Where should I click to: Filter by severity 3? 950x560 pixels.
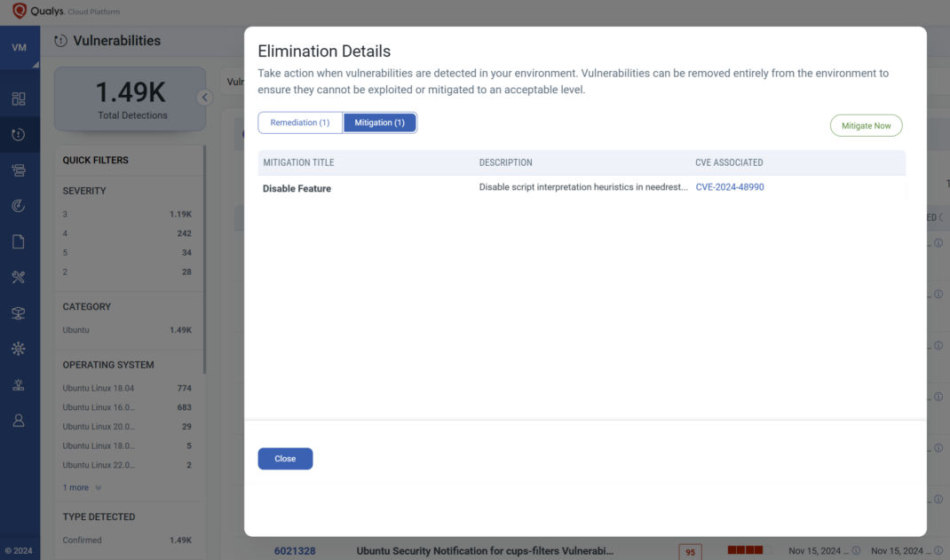[127, 214]
